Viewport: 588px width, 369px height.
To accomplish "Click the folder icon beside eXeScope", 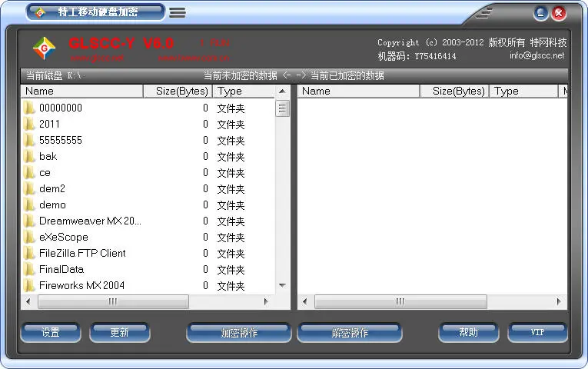I will click(x=30, y=237).
